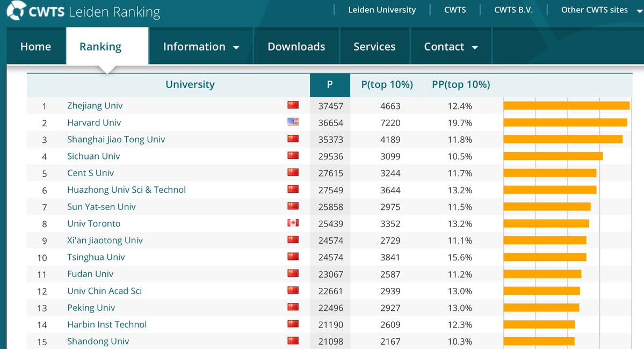Open the Sichuan Univ link
Image resolution: width=644 pixels, height=349 pixels.
pyautogui.click(x=93, y=156)
